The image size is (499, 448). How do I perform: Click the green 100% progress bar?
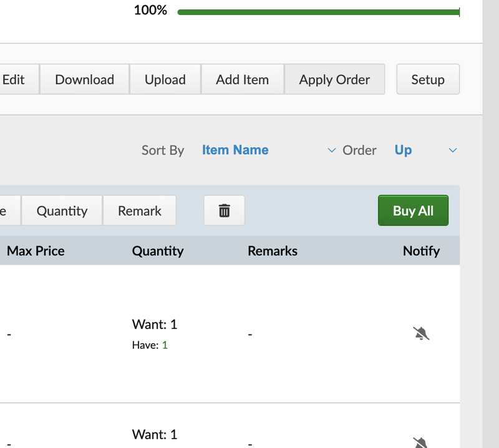tap(318, 12)
